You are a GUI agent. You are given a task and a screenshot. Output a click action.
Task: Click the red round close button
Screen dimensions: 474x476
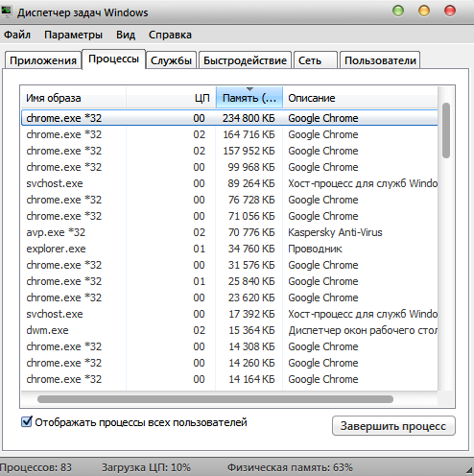450,11
